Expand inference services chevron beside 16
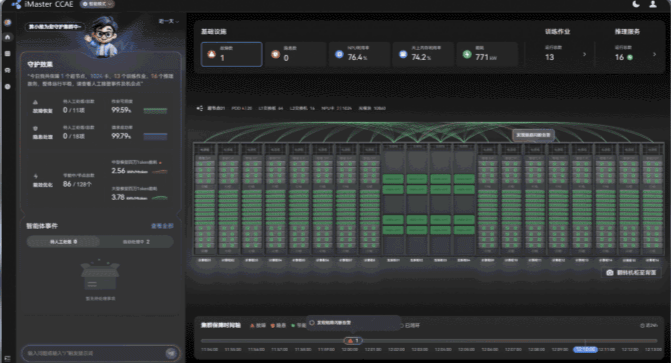Screen dimensions: 671x363 [x=654, y=54]
